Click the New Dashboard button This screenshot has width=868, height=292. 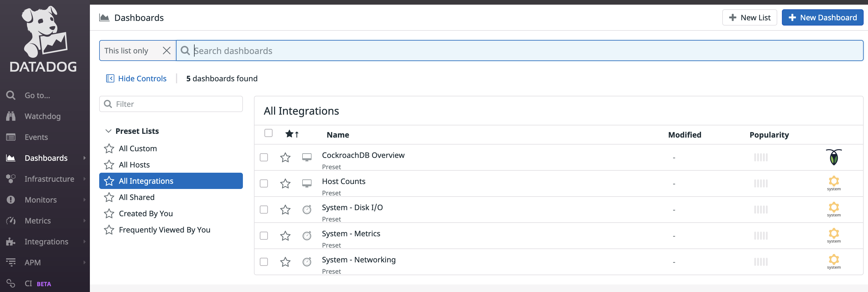(x=822, y=17)
